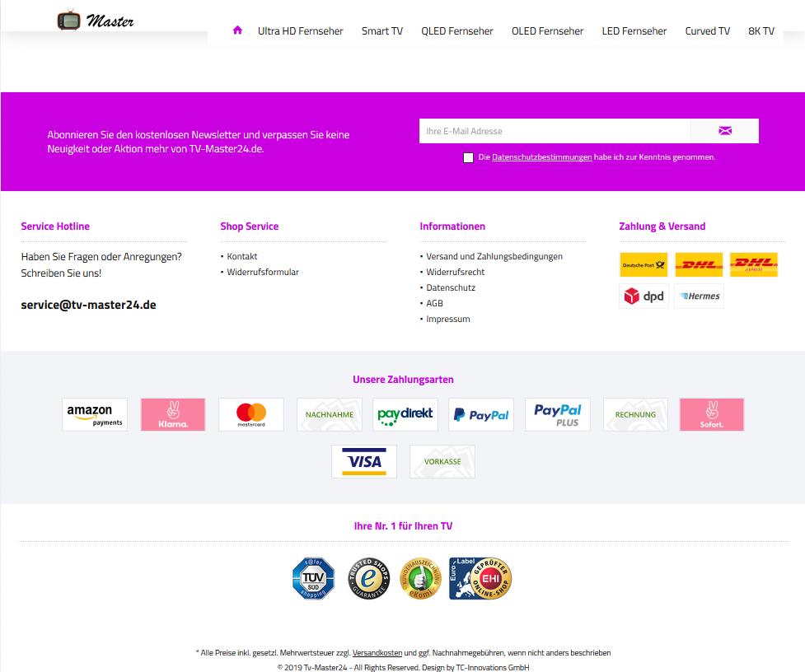
Task: Open the eKomi Kundenauszeichnung seal
Action: (420, 578)
